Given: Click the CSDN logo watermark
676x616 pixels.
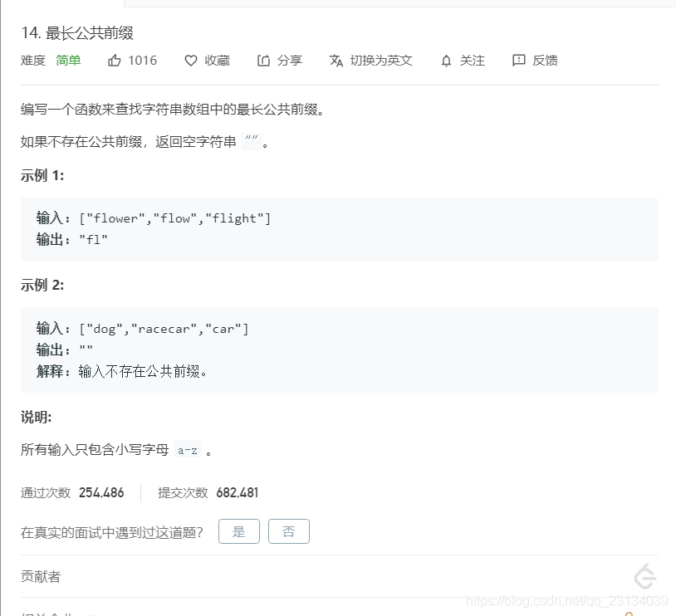Looking at the screenshot, I should [x=644, y=577].
